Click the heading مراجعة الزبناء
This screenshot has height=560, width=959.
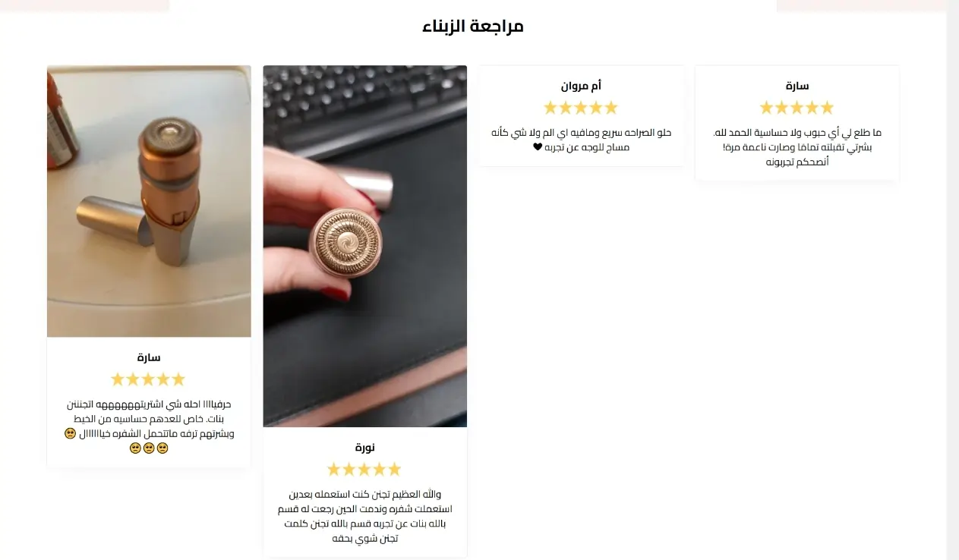click(x=473, y=26)
